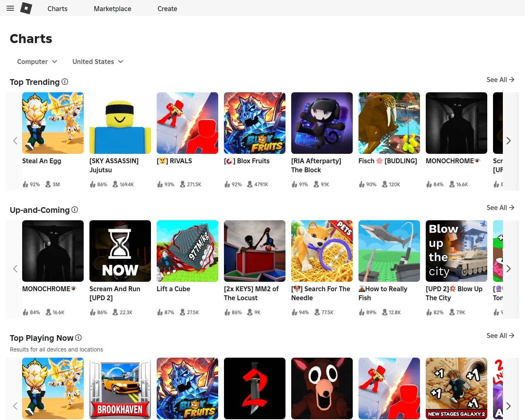Image resolution: width=525 pixels, height=420 pixels.
Task: Open the Charts tab in header
Action: [57, 9]
